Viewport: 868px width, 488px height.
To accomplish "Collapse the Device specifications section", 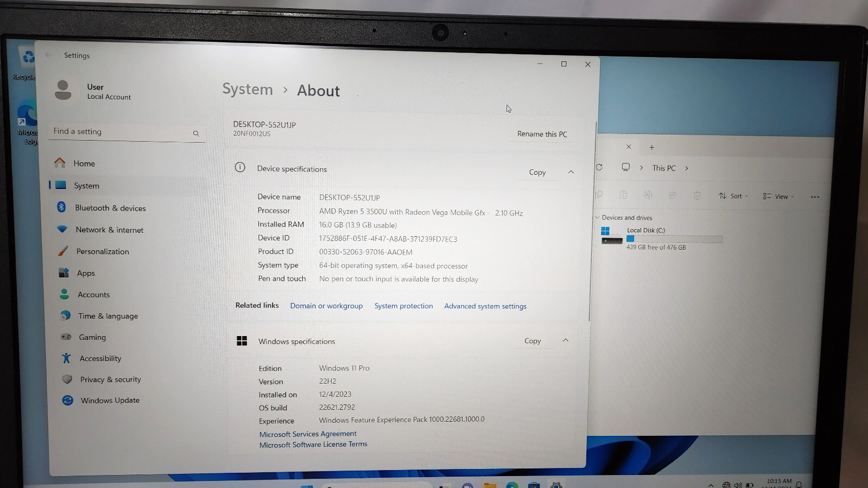I will pos(571,172).
